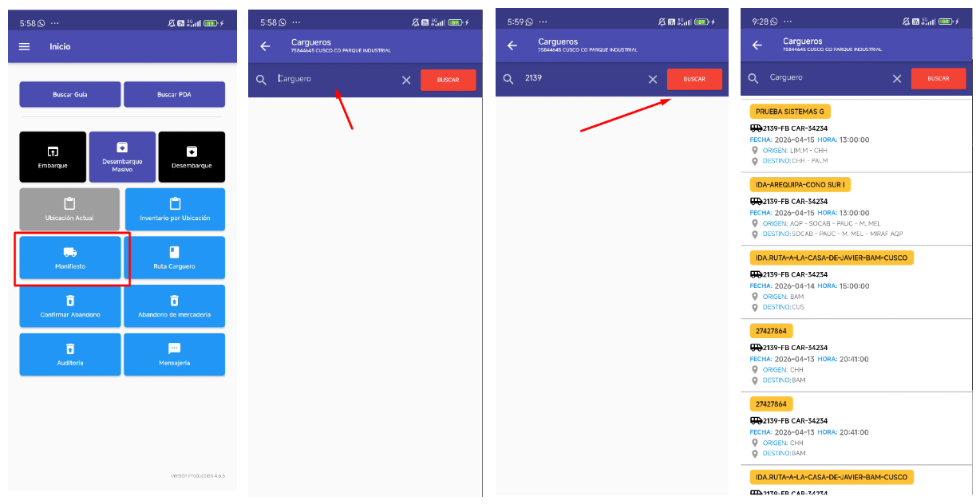Clear the search field containing 2139
This screenshot has height=504, width=980.
[x=653, y=79]
